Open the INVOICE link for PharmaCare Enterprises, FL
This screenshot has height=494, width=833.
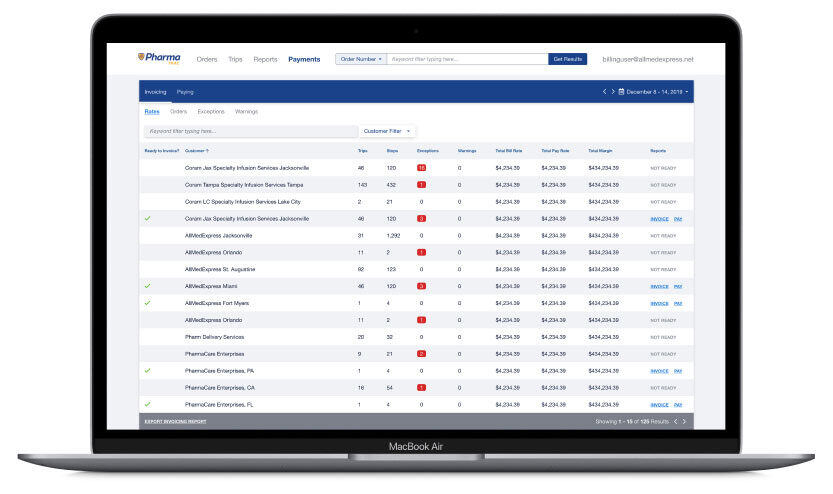coord(659,405)
